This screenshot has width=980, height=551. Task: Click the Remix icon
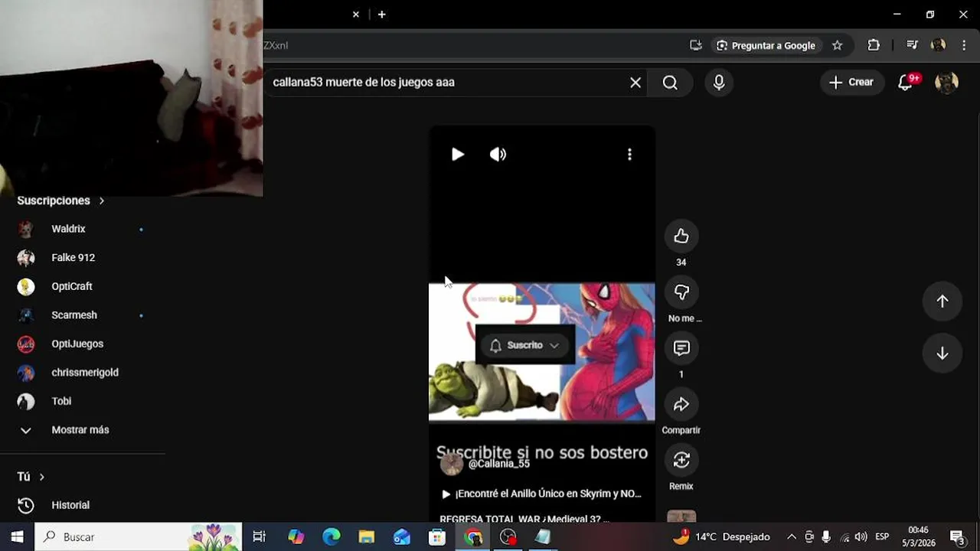pyautogui.click(x=681, y=460)
